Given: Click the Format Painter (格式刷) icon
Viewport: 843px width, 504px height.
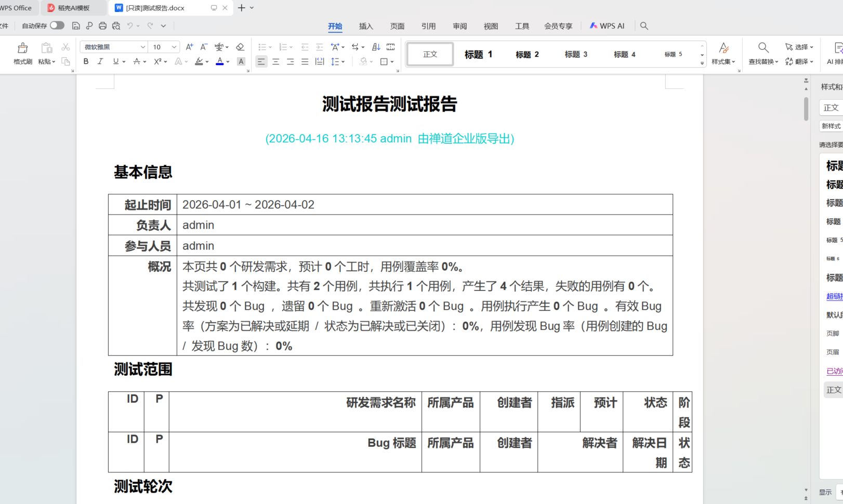Looking at the screenshot, I should [22, 48].
